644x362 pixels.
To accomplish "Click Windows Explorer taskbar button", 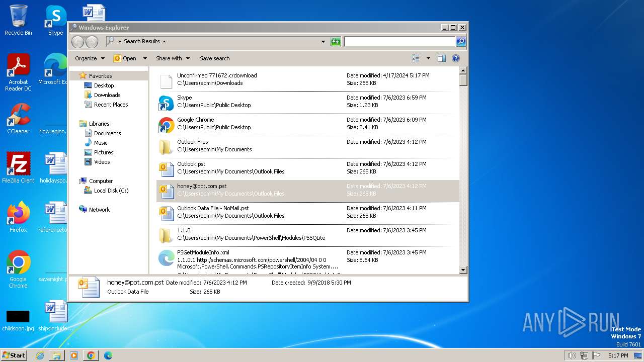I will point(57,355).
